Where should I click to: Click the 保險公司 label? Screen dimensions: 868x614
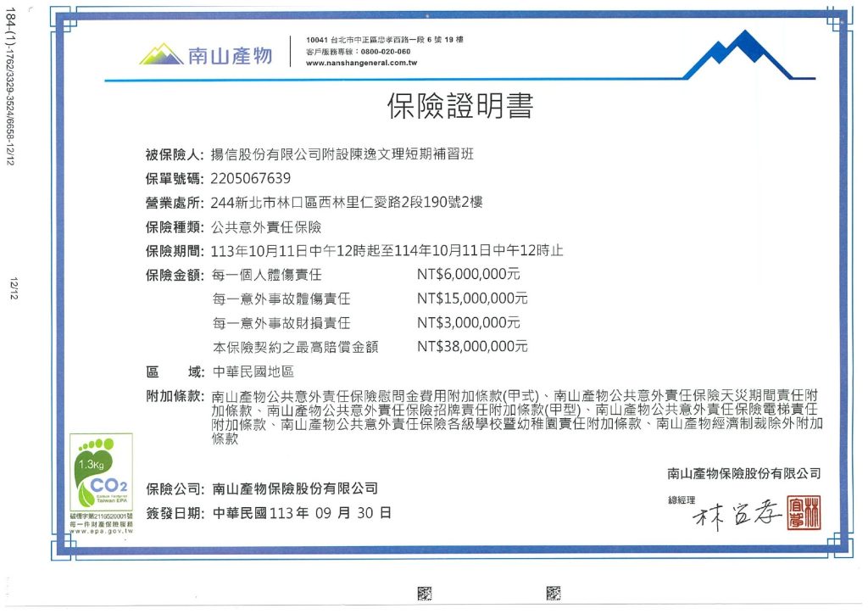tap(175, 488)
